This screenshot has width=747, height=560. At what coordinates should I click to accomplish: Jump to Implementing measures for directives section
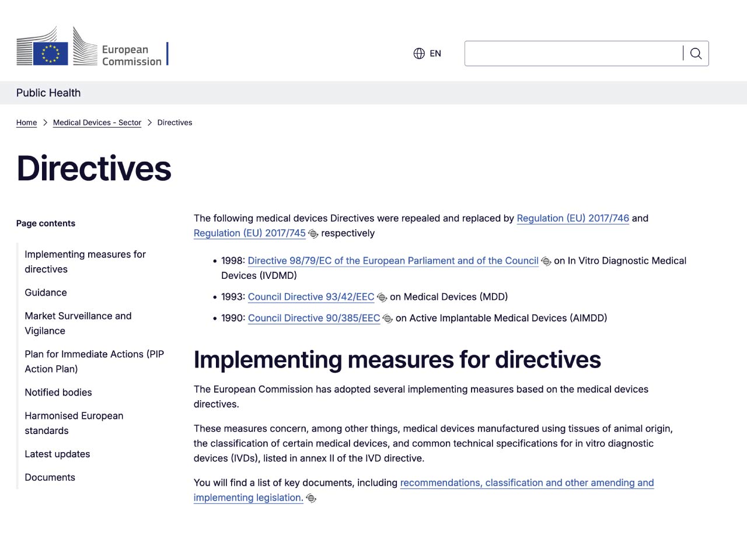85,262
